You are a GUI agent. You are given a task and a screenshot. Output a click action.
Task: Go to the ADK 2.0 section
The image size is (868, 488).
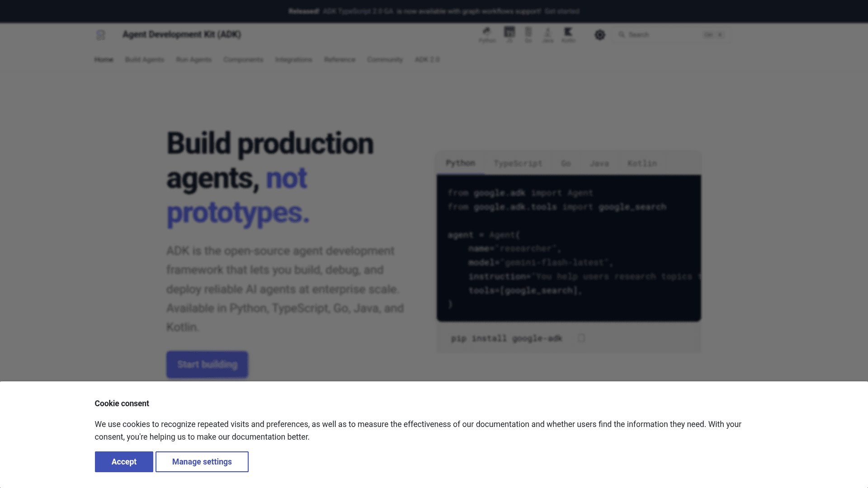(427, 60)
